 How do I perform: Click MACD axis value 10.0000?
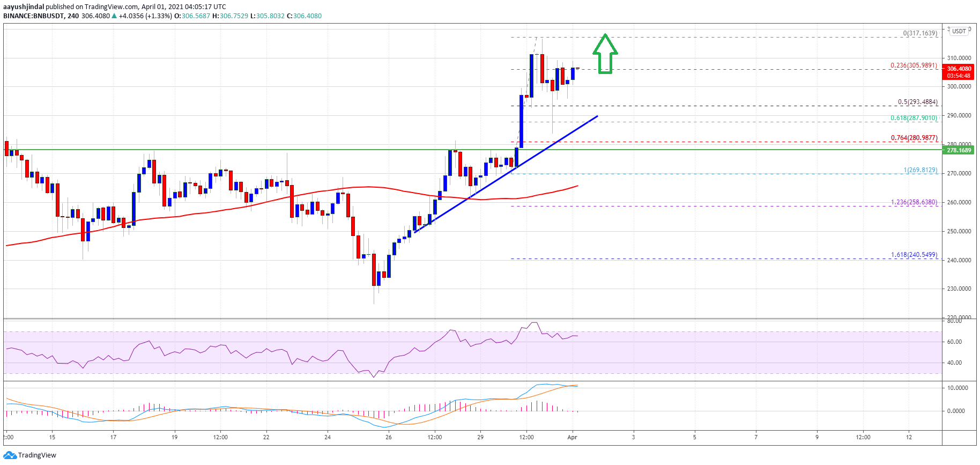coord(957,388)
